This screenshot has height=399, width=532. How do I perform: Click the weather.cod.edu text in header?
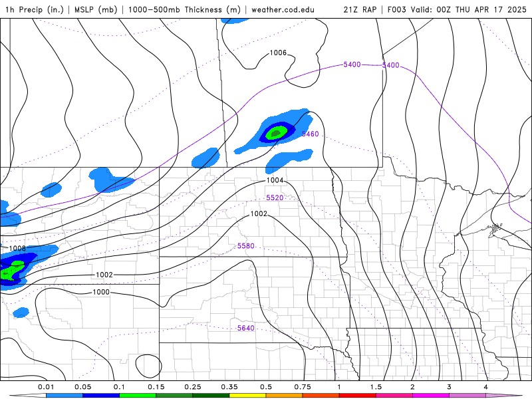[x=283, y=9]
